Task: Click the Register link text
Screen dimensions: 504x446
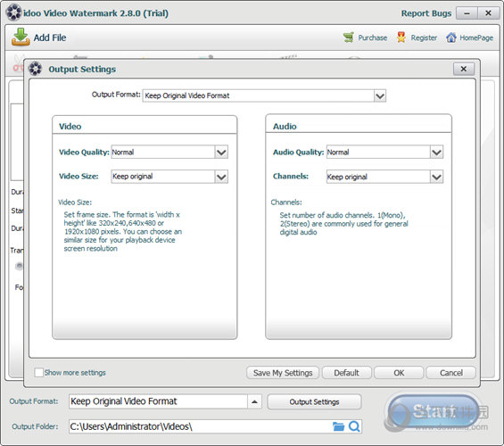Action: pyautogui.click(x=424, y=37)
